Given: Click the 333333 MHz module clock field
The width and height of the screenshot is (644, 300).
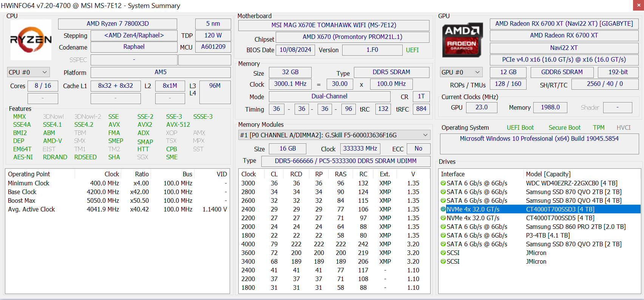Looking at the screenshot, I should 360,149.
